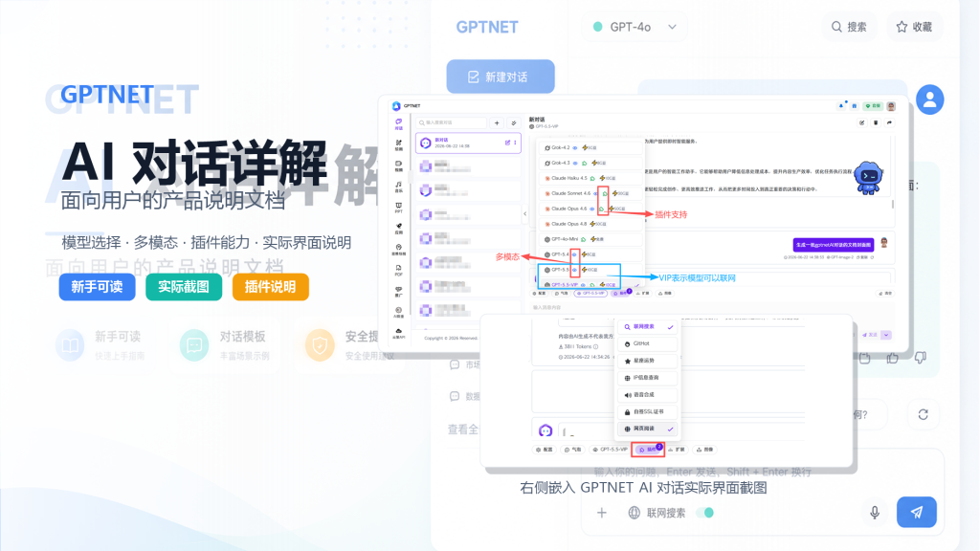Click the thumbs-down icon in background chat

click(921, 358)
